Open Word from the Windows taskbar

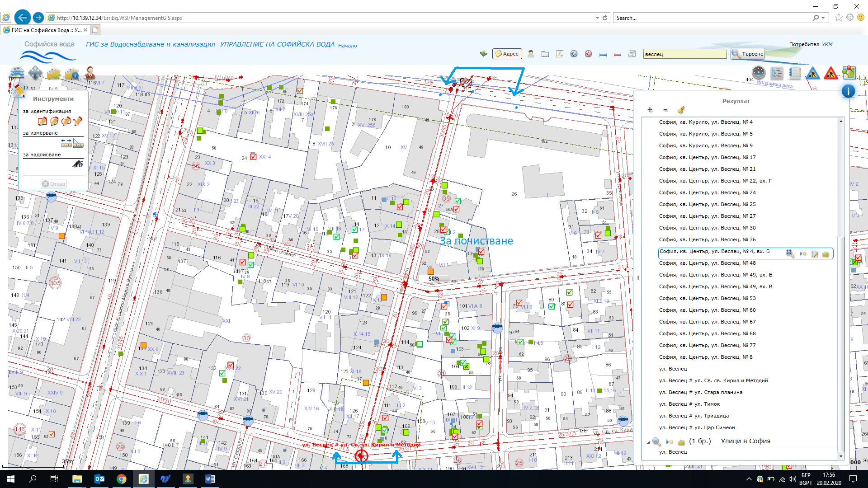coord(210,479)
